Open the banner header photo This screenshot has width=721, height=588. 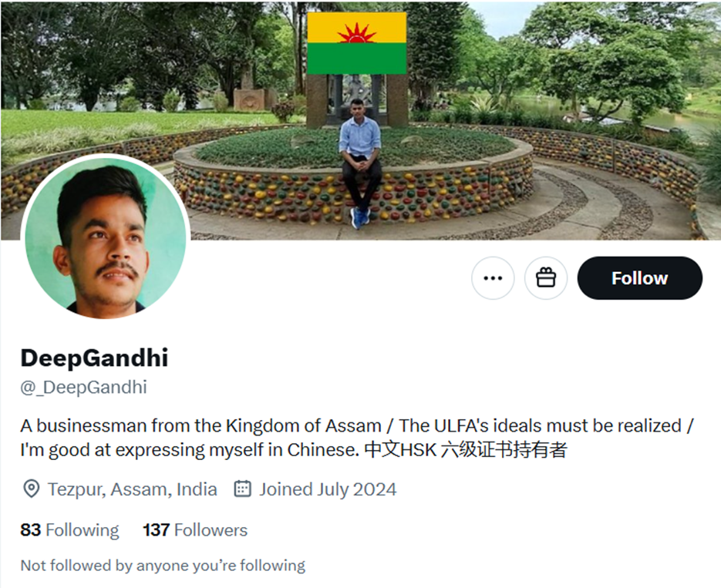coord(361,120)
